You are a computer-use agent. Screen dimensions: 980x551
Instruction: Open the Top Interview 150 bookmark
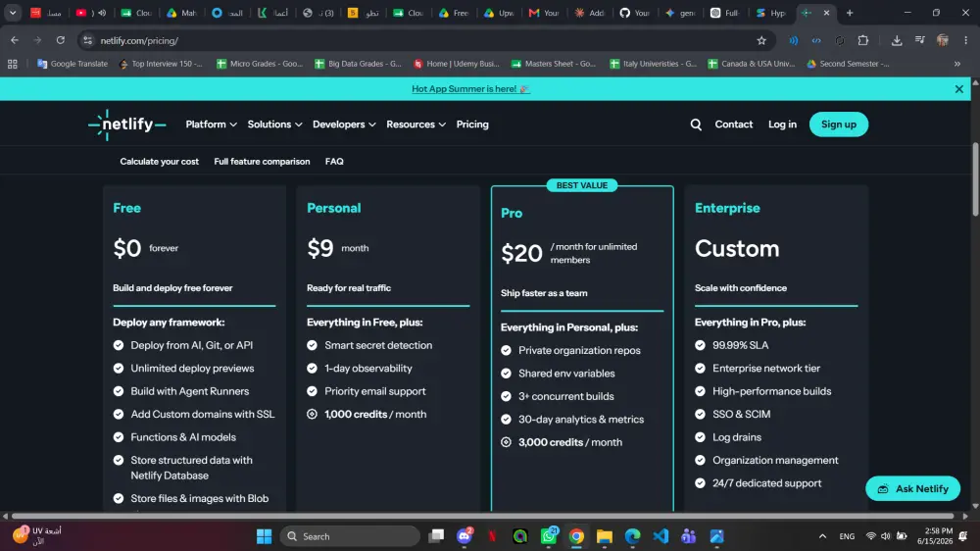(x=161, y=64)
